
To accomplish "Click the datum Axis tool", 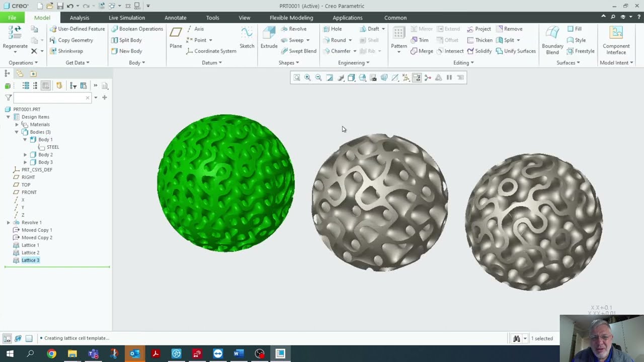I will click(195, 29).
